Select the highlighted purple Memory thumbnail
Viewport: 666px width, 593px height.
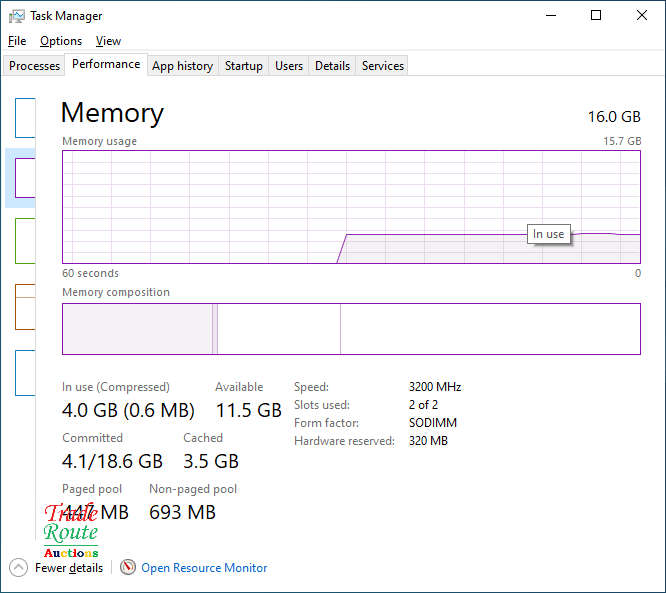coord(25,178)
